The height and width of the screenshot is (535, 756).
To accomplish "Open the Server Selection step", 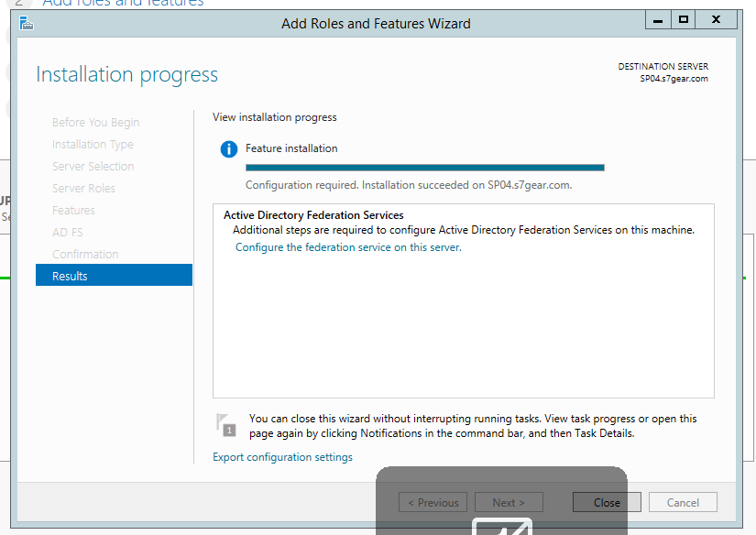I will click(93, 167).
